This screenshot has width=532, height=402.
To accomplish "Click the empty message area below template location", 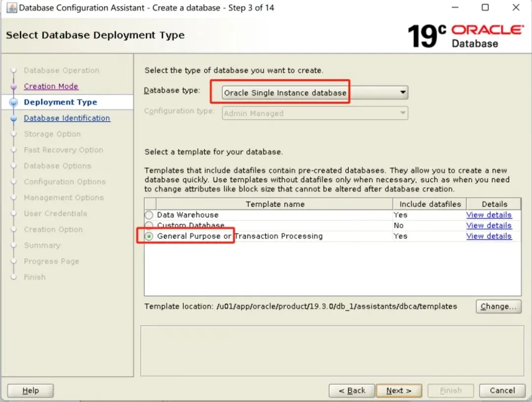I will (332, 351).
